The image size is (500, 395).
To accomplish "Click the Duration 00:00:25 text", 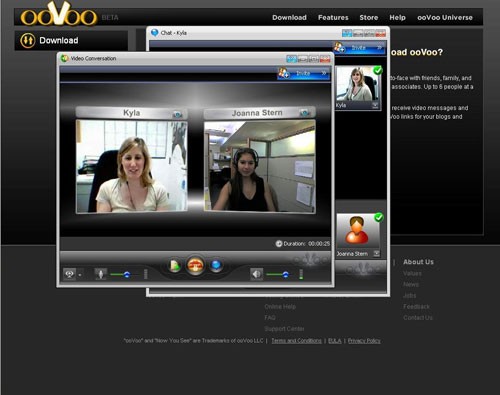I will (x=306, y=244).
